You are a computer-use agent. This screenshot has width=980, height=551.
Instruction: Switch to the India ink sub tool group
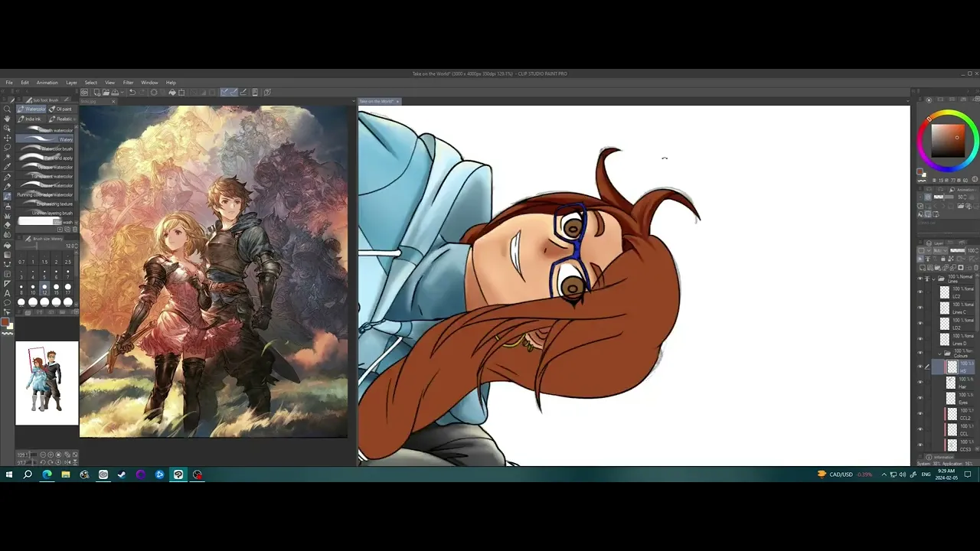point(30,119)
